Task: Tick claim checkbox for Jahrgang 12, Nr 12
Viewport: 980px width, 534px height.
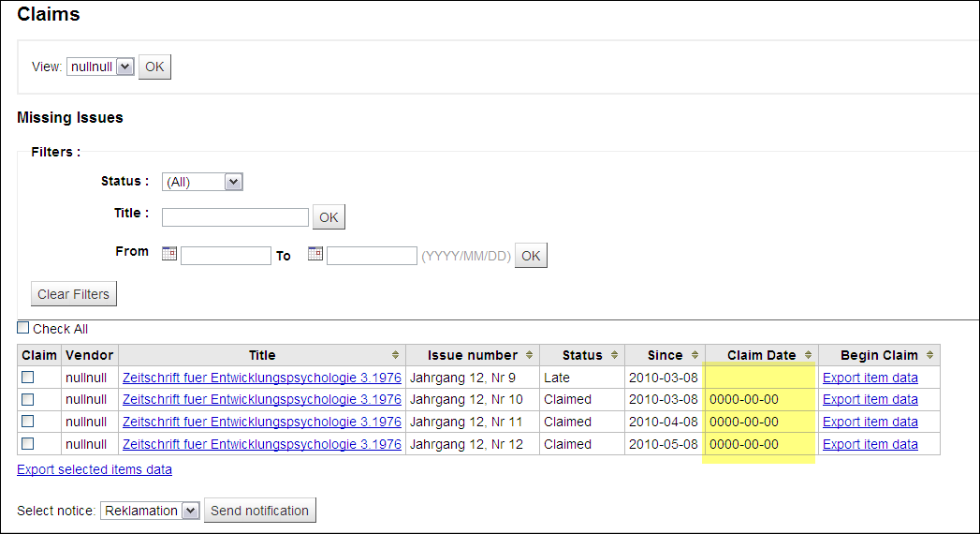Action: [x=28, y=443]
